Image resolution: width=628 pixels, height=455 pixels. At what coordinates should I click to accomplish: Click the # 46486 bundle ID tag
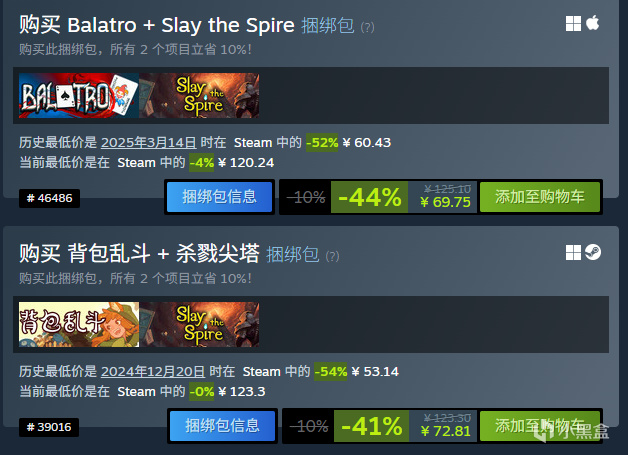pos(49,198)
